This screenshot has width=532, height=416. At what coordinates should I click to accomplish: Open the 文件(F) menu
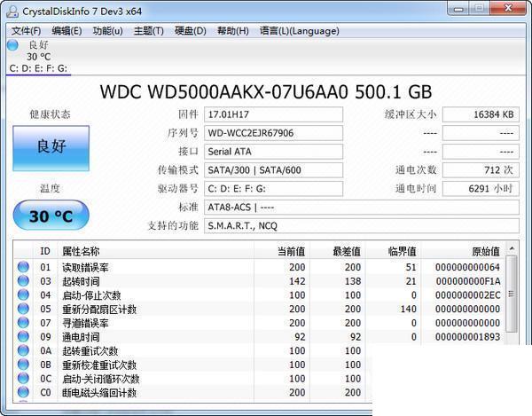tap(26, 31)
